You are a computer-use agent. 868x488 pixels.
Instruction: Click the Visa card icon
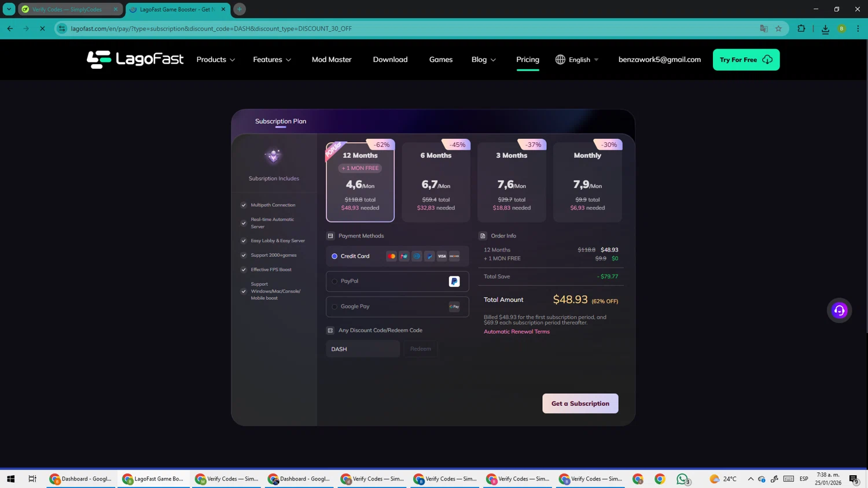442,256
